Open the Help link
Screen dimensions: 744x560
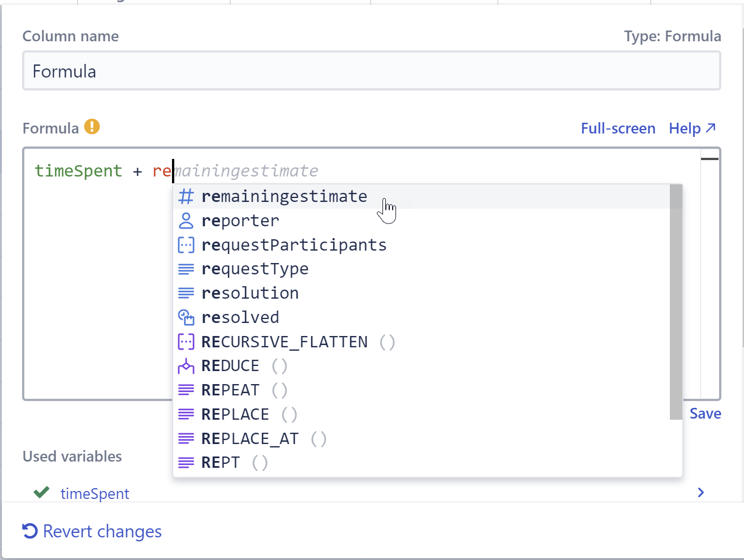pos(692,128)
